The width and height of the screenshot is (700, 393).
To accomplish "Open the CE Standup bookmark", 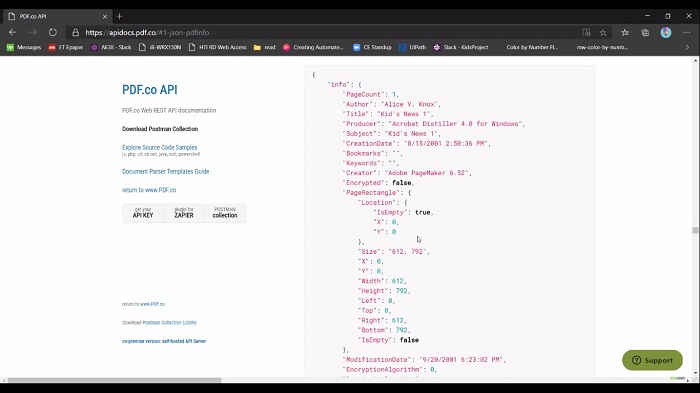I will (372, 47).
